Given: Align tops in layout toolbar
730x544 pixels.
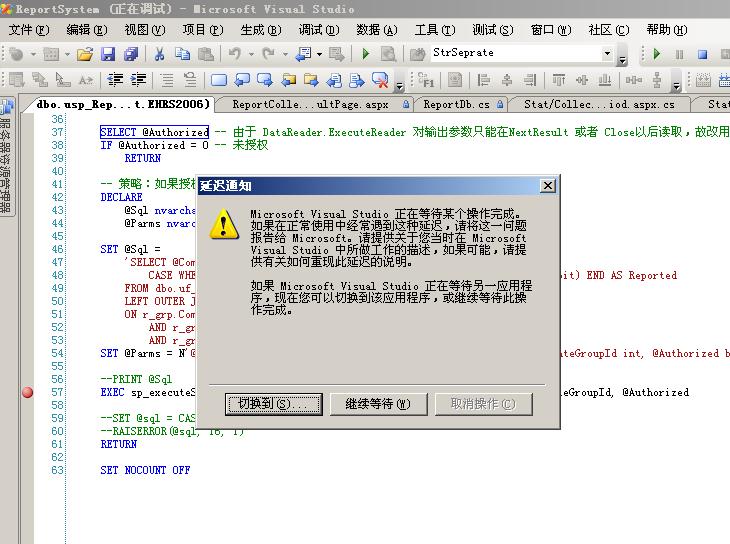Looking at the screenshot, I should [x=559, y=80].
